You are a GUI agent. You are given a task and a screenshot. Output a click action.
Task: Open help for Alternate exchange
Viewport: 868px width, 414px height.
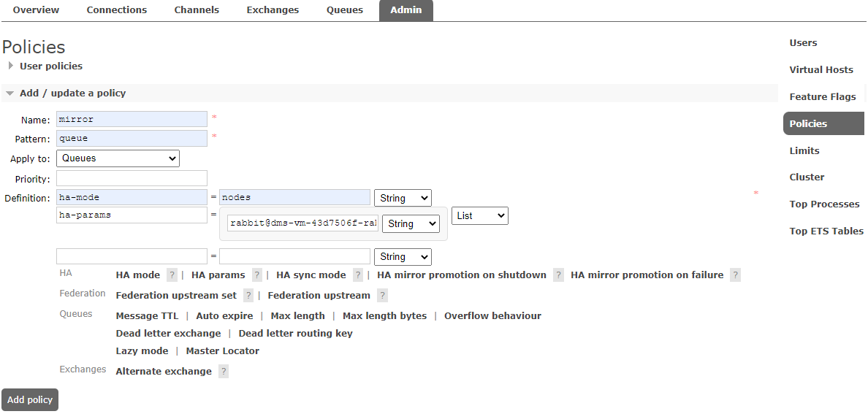[224, 372]
